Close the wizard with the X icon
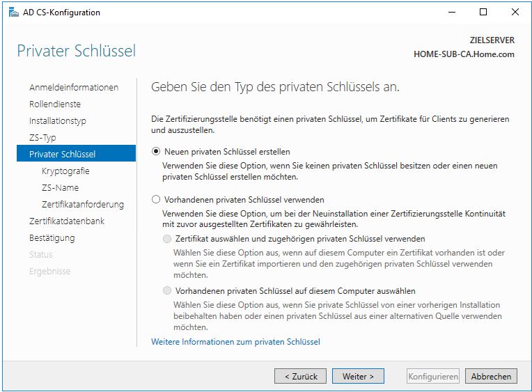The image size is (532, 392). pyautogui.click(x=515, y=12)
